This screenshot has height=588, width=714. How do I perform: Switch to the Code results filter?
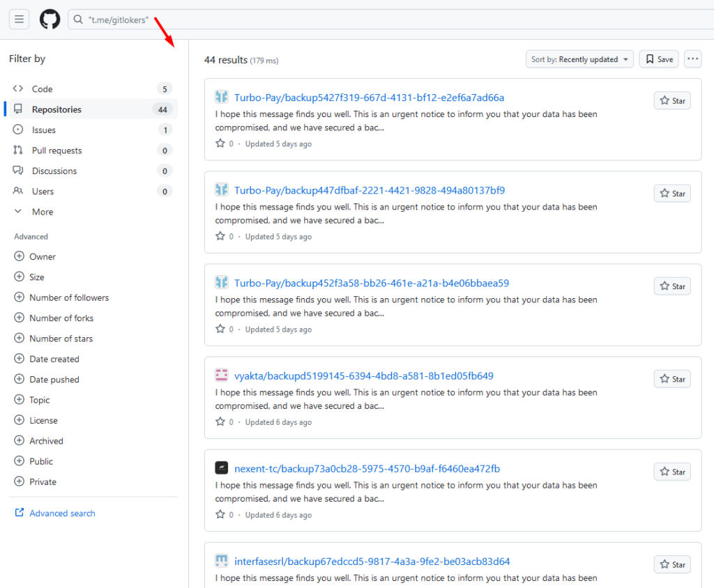tap(42, 89)
